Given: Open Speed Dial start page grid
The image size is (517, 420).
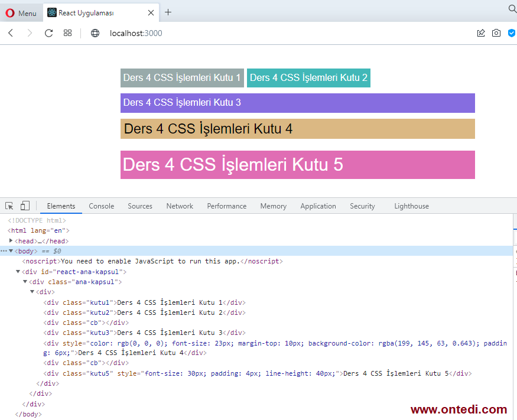Looking at the screenshot, I should click(67, 33).
